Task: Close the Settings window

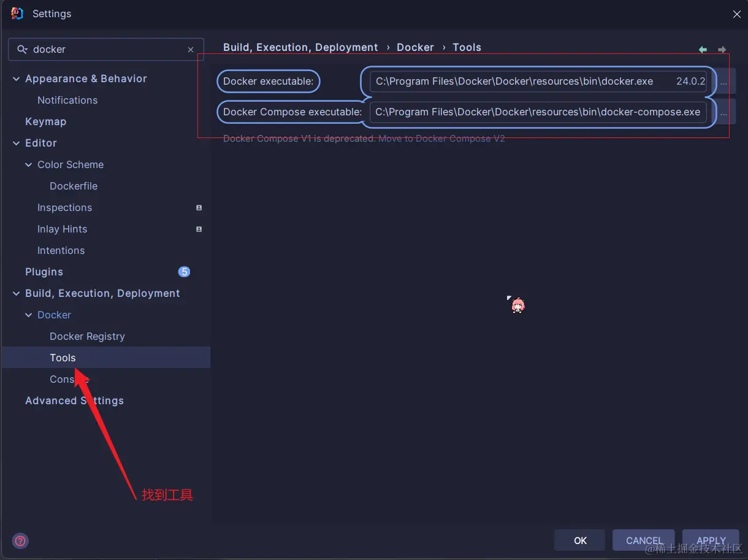Action: (x=736, y=14)
